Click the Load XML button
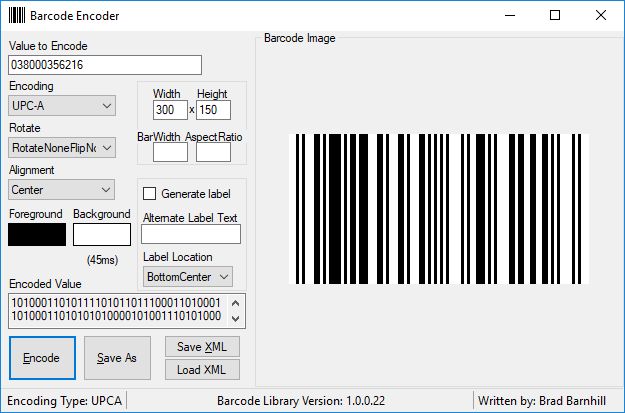 [202, 370]
